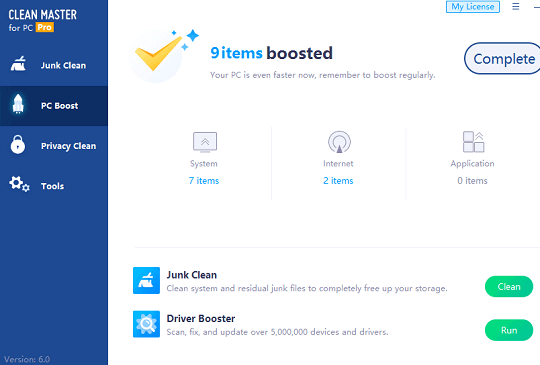Run the Driver Booster
The height and width of the screenshot is (365, 540).
[x=509, y=330]
